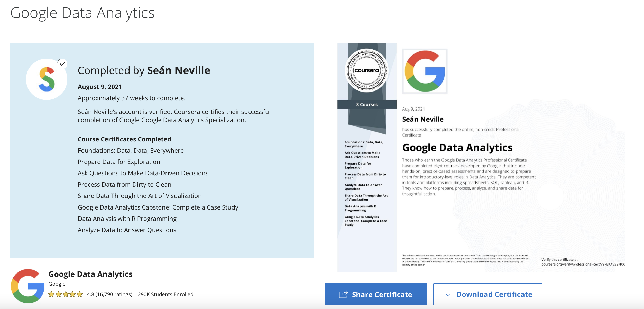Click the verified checkmark badge on the avatar
The width and height of the screenshot is (644, 309).
62,63
